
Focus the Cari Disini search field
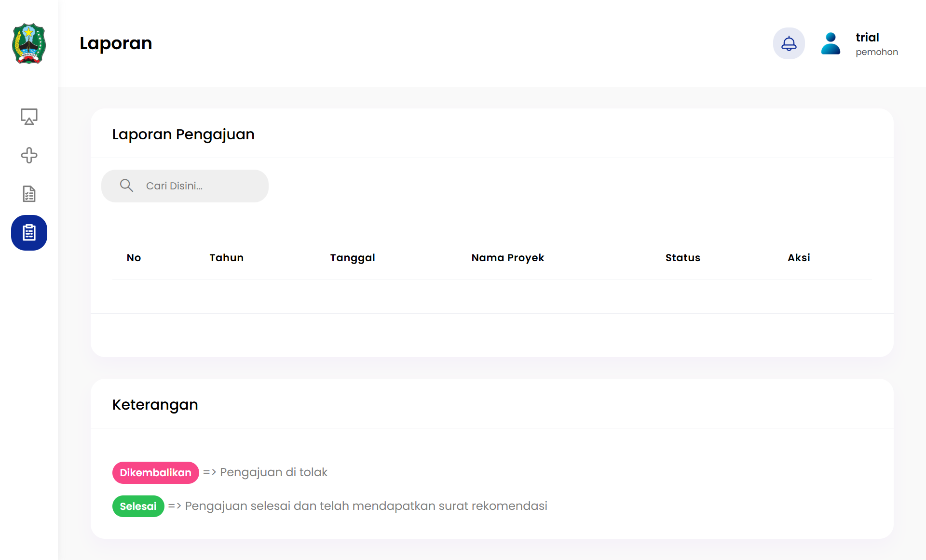(x=198, y=186)
